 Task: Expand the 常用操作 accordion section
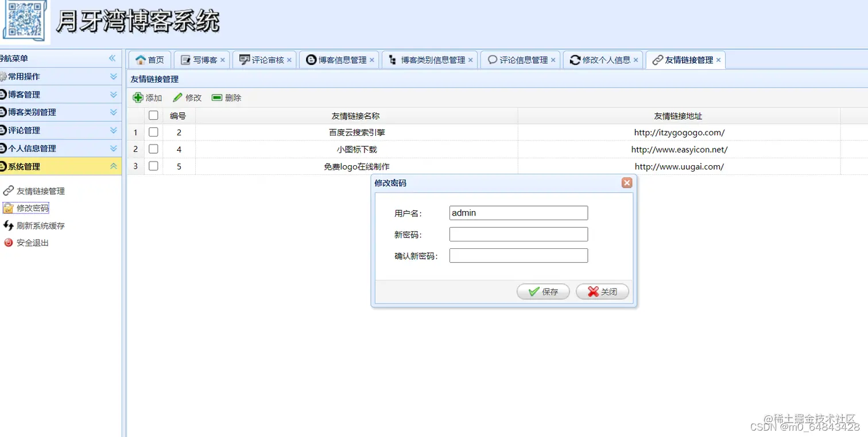114,76
